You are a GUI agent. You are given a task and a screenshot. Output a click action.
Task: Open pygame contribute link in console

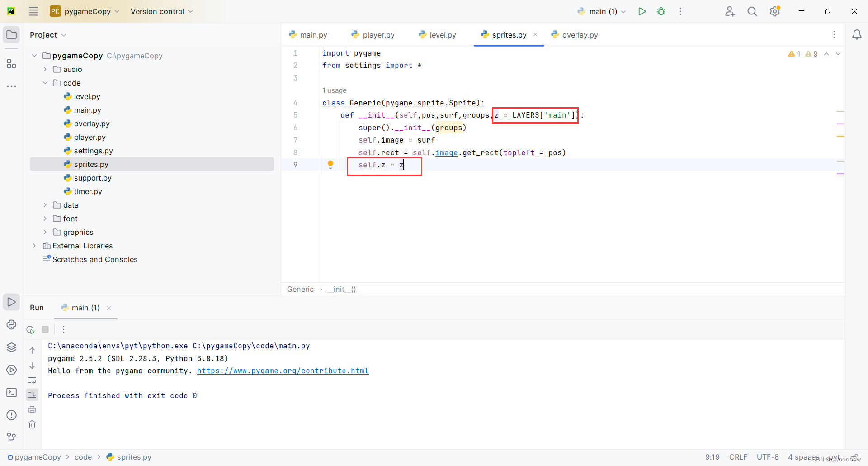(x=283, y=371)
